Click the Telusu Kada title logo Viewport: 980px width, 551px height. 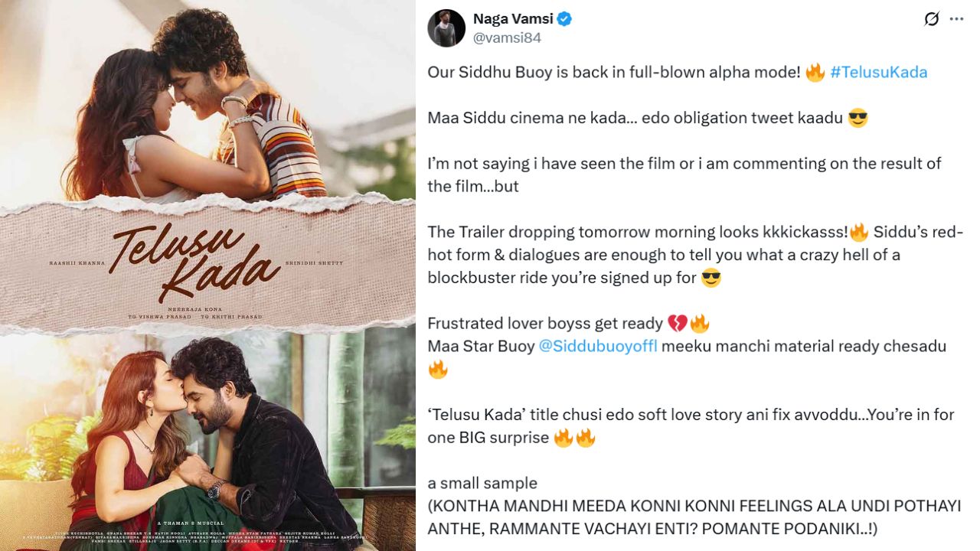(x=195, y=262)
